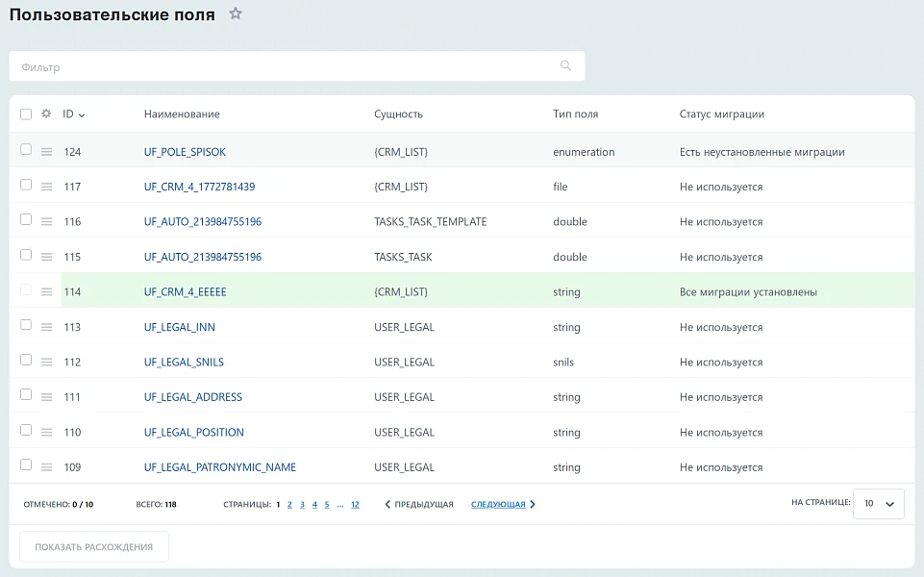
Task: Click the 'Всего: 118' total counter
Action: (x=156, y=505)
